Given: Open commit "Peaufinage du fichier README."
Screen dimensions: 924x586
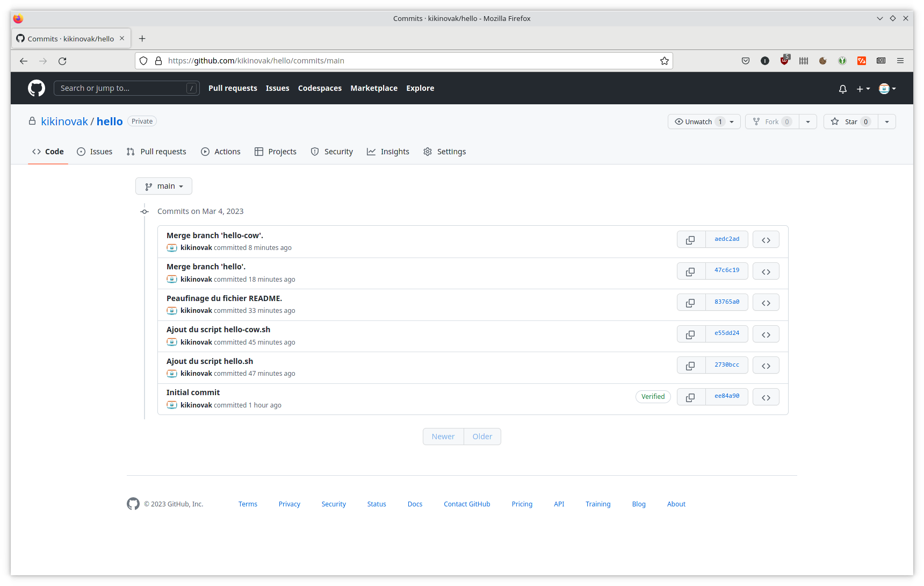Looking at the screenshot, I should 224,298.
